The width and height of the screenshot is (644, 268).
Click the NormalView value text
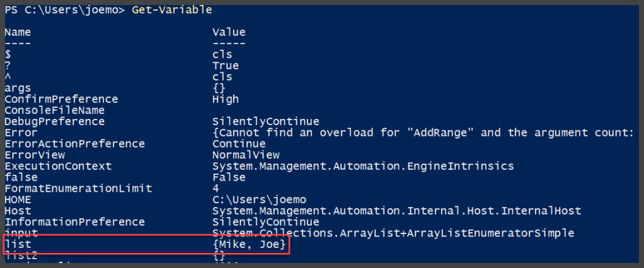coord(246,155)
